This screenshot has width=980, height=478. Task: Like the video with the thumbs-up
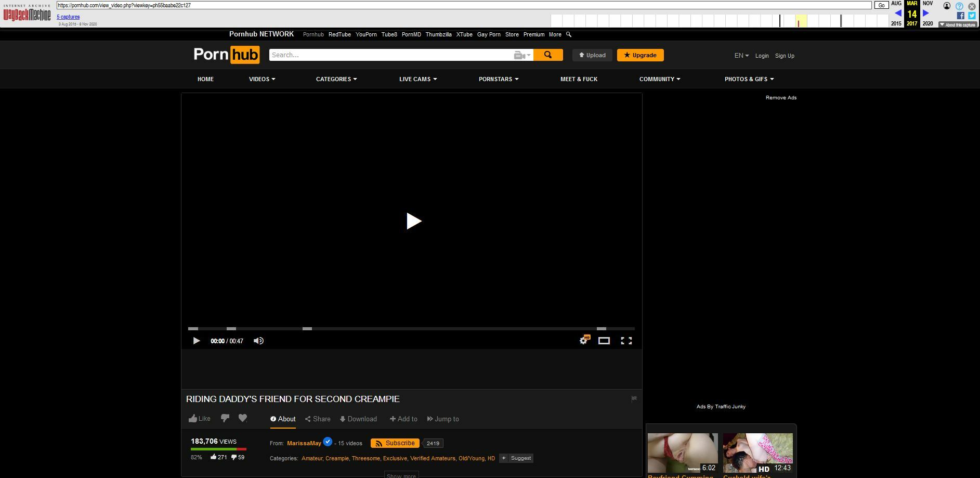pos(200,418)
